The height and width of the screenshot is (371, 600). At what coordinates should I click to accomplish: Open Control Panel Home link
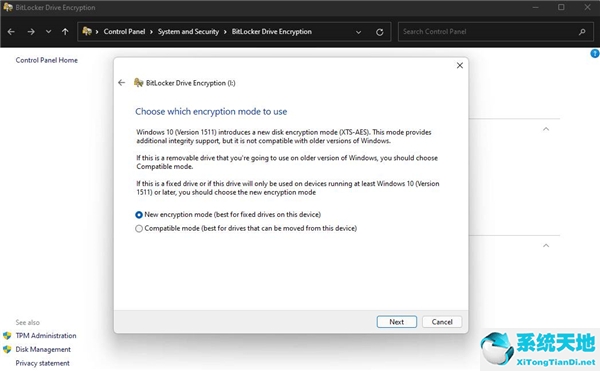tap(47, 60)
